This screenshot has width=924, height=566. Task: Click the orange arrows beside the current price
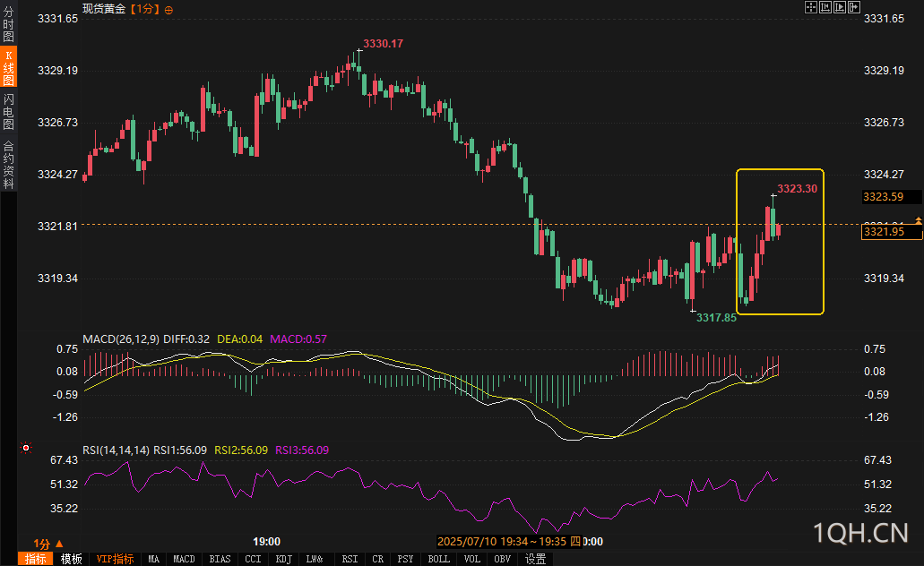click(x=918, y=220)
